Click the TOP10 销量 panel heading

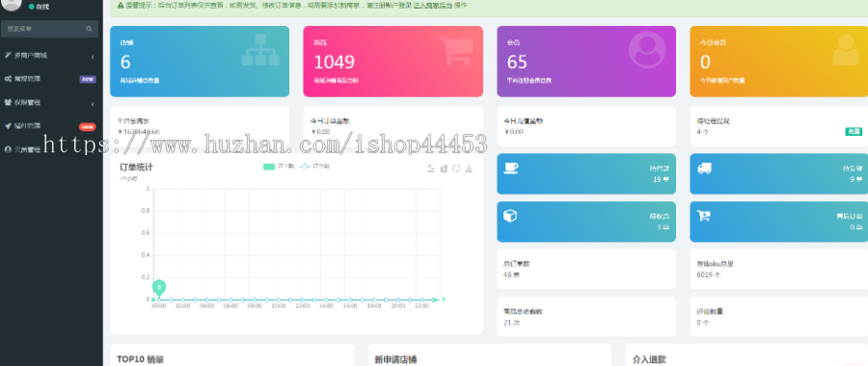pyautogui.click(x=140, y=359)
